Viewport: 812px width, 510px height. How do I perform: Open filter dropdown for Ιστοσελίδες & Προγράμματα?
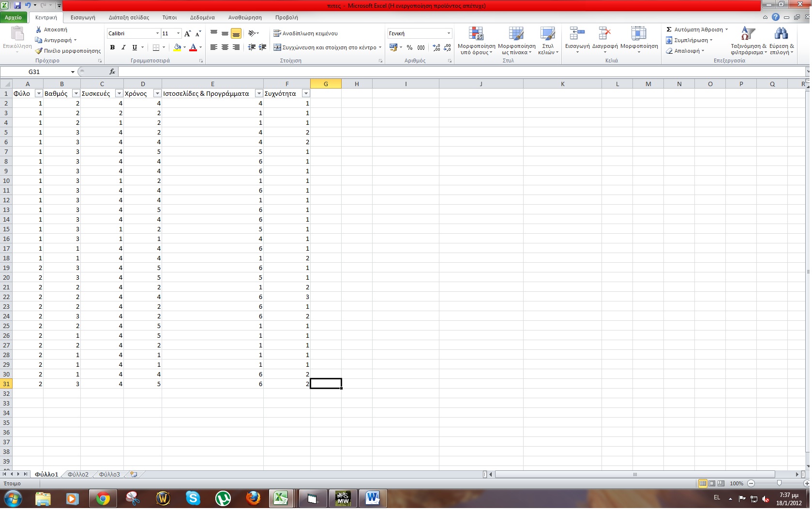coord(259,93)
